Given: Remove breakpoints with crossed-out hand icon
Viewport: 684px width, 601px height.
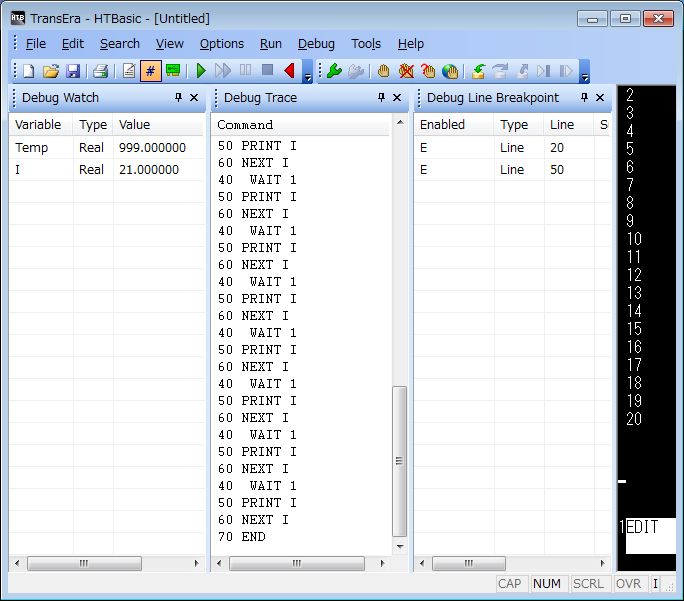Looking at the screenshot, I should point(406,71).
